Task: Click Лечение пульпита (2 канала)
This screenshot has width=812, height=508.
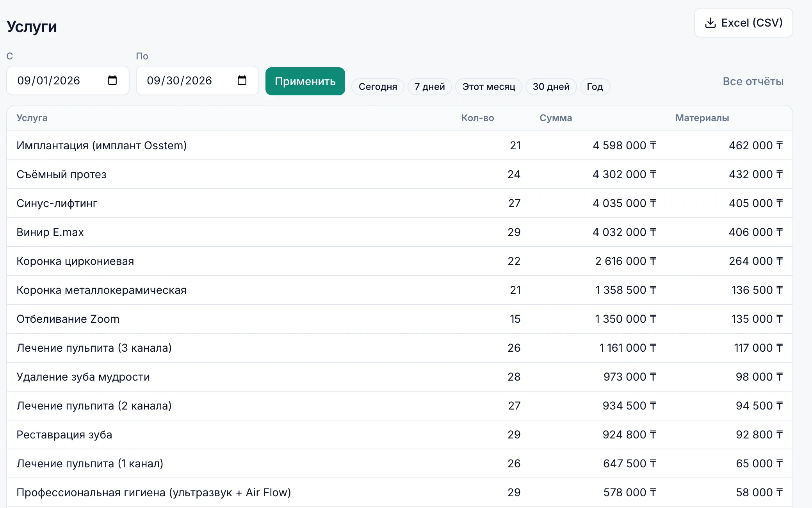Action: click(x=94, y=406)
